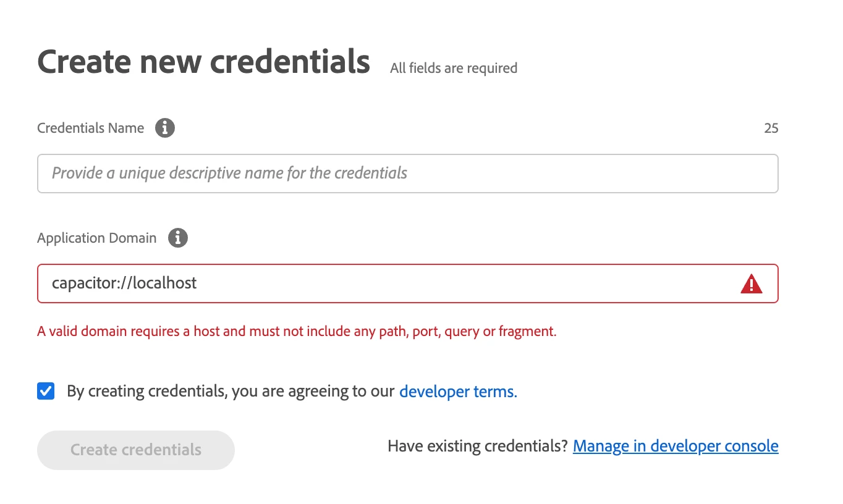Open the developer terms link
843x504 pixels.
pyautogui.click(x=458, y=391)
